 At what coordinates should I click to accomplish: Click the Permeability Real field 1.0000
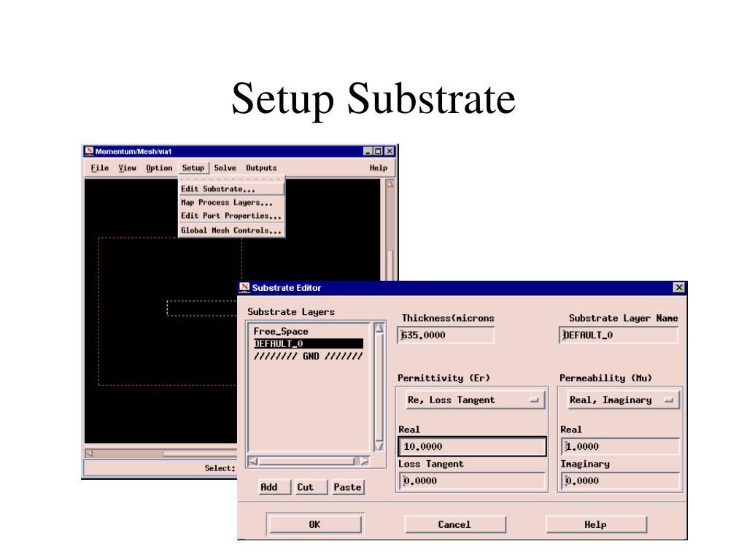(x=621, y=447)
